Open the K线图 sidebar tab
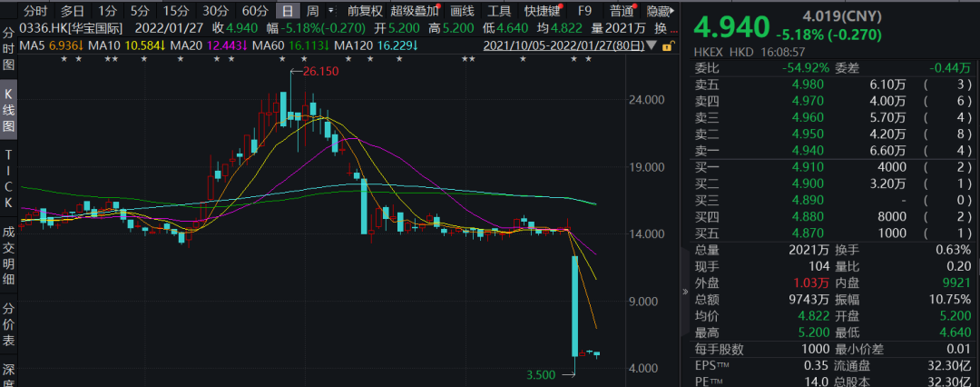This screenshot has width=980, height=387. (9, 110)
